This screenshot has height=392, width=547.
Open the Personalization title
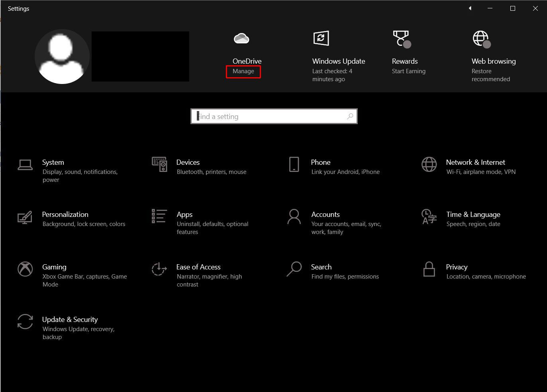click(65, 214)
